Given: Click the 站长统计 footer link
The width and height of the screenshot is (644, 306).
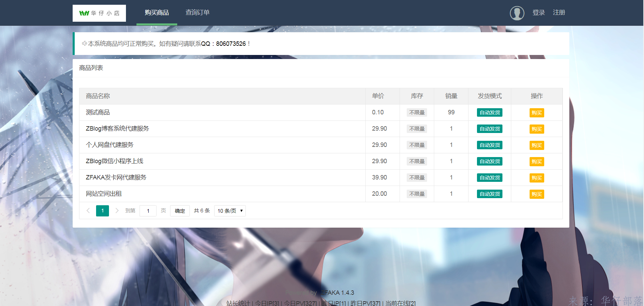Looking at the screenshot, I should (238, 303).
